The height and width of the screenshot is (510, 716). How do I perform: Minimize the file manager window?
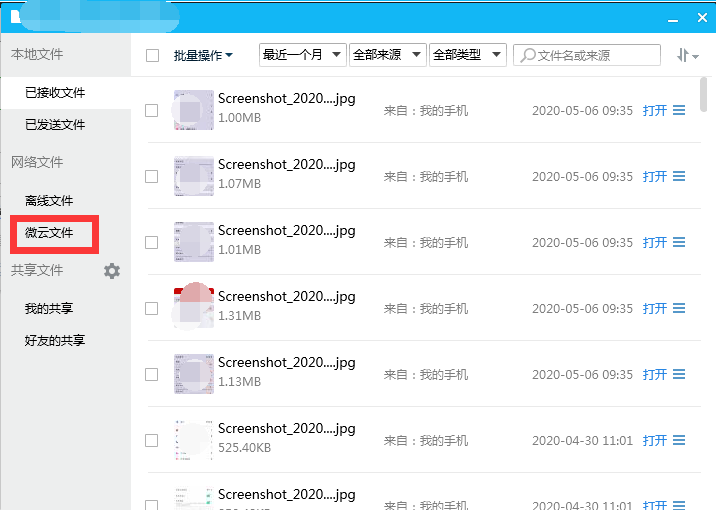pyautogui.click(x=673, y=20)
